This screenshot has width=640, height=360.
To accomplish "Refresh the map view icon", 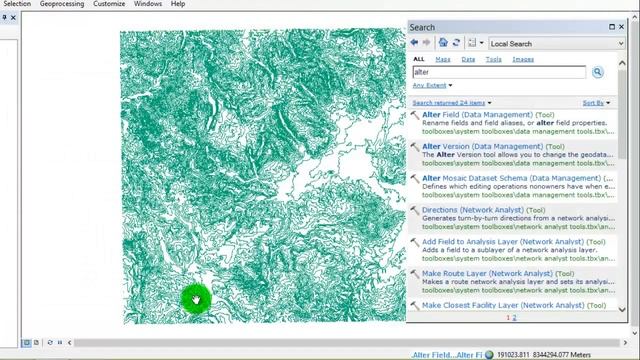I will pos(50,342).
